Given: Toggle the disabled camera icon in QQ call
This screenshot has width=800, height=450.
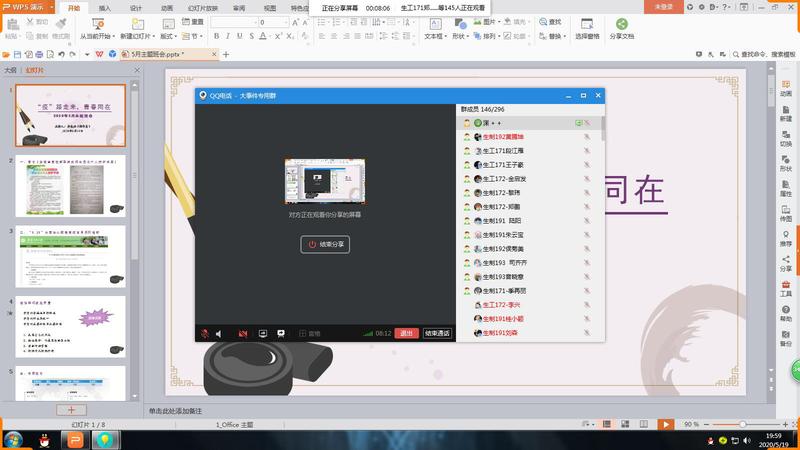Looking at the screenshot, I should coord(242,333).
